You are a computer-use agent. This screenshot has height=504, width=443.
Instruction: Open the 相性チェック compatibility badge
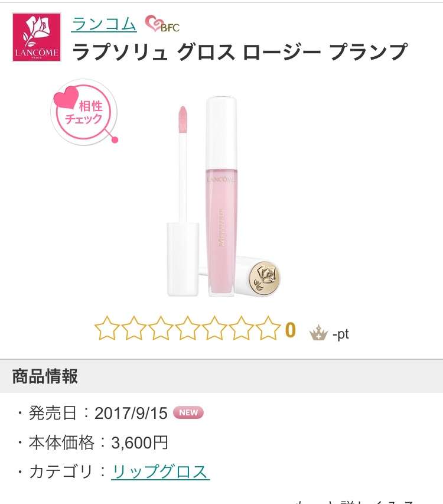84,112
